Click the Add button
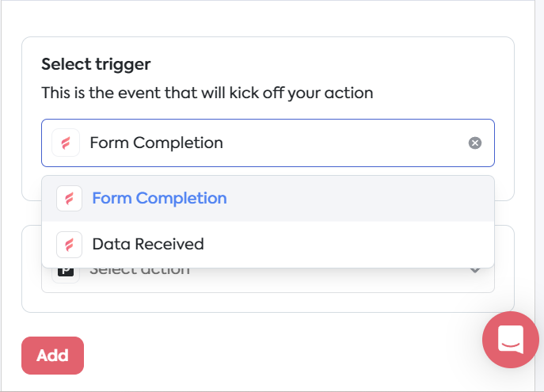 (x=52, y=356)
